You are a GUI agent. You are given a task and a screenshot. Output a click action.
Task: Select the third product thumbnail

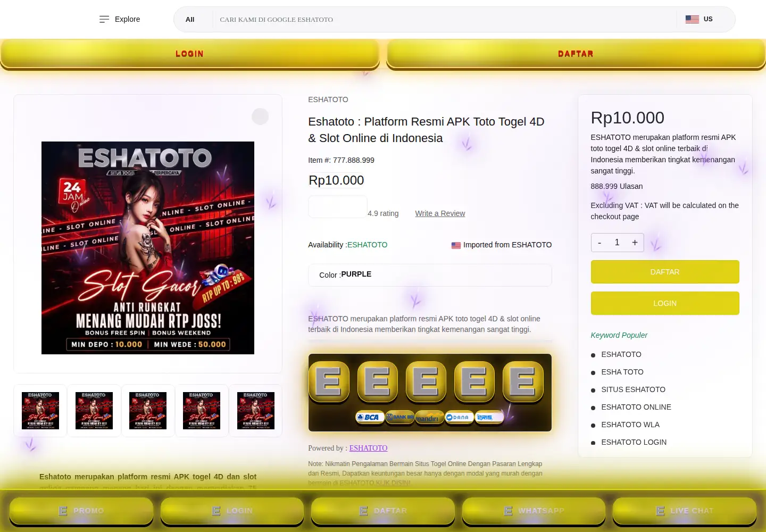click(148, 411)
